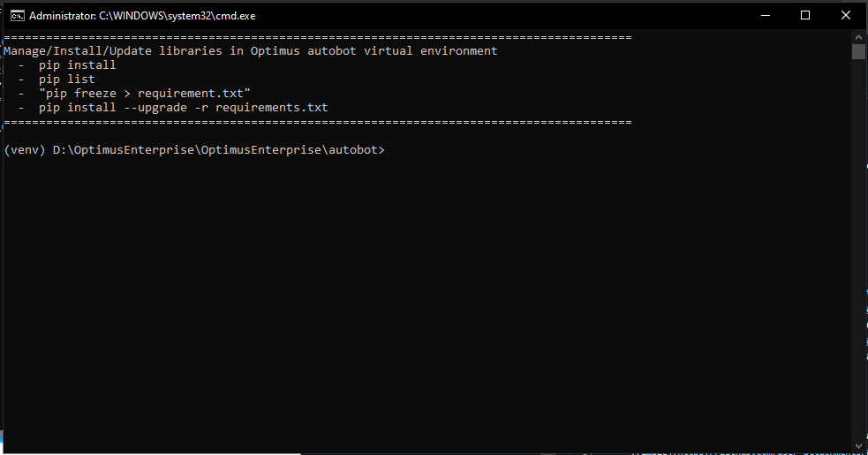Click the top equals-sign separator line
Screen dimensions: 868x455
[318, 38]
